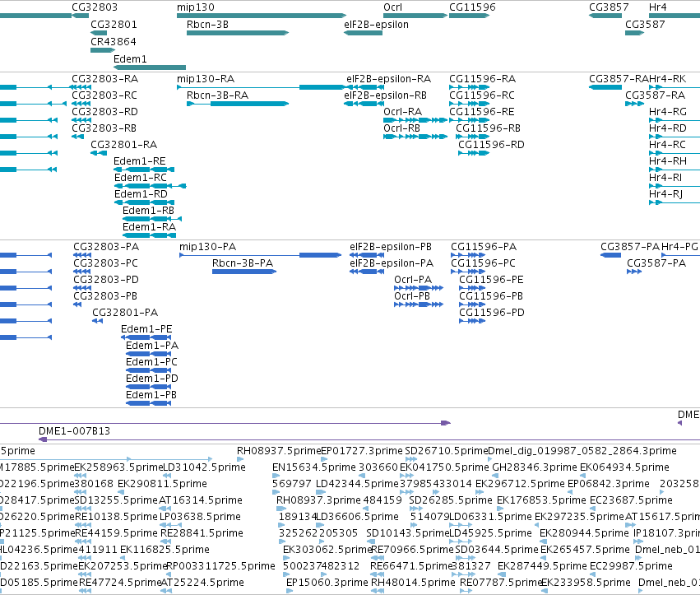
Task: Select the CG3587 gene label
Action: coord(645,25)
